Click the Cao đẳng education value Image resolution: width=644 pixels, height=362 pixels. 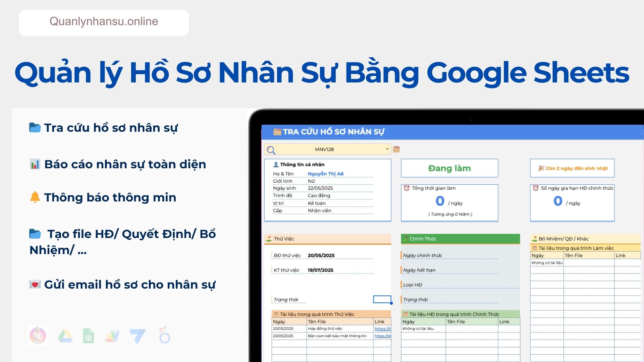click(319, 195)
